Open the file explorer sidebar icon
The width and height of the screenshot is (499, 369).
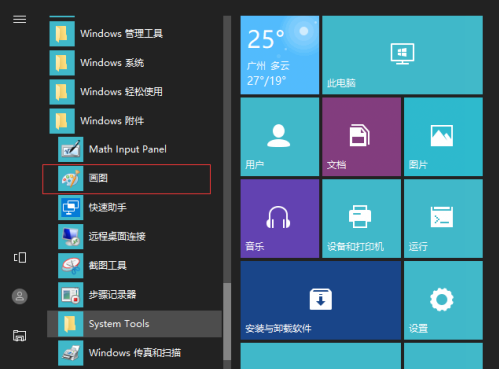(x=20, y=335)
